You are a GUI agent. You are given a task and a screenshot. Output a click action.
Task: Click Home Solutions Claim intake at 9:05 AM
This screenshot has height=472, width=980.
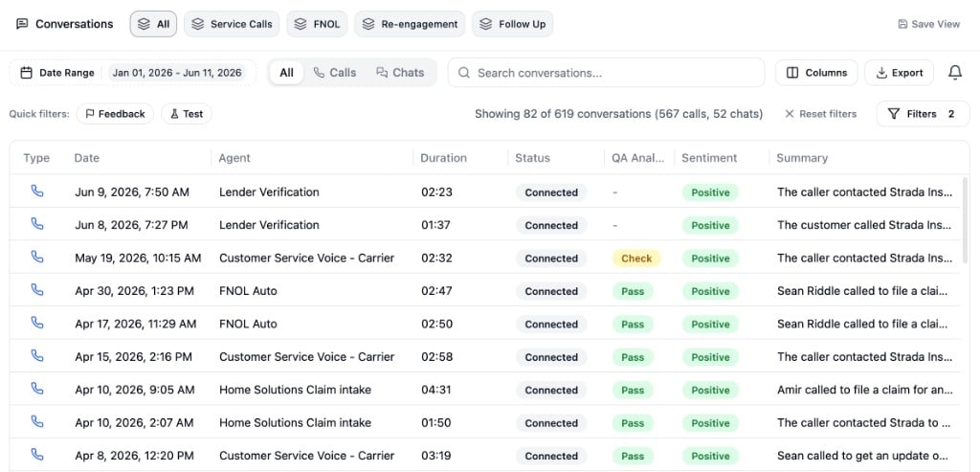tap(295, 390)
